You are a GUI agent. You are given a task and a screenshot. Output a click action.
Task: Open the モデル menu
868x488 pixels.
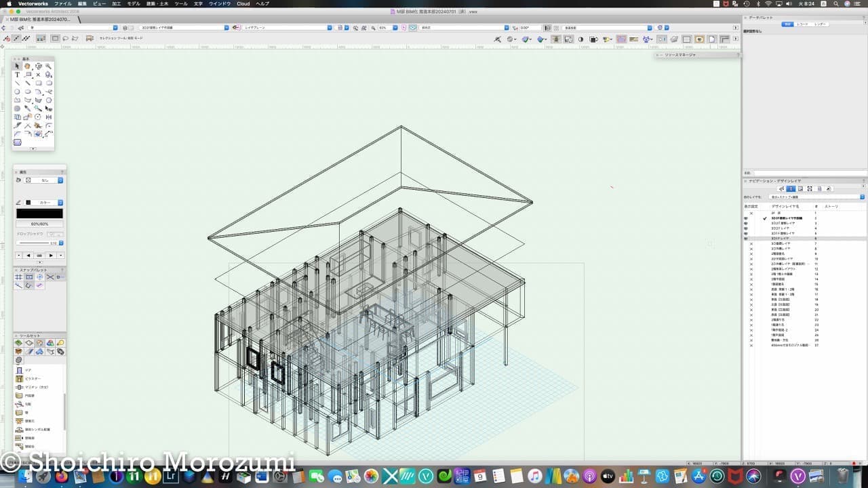[134, 3]
